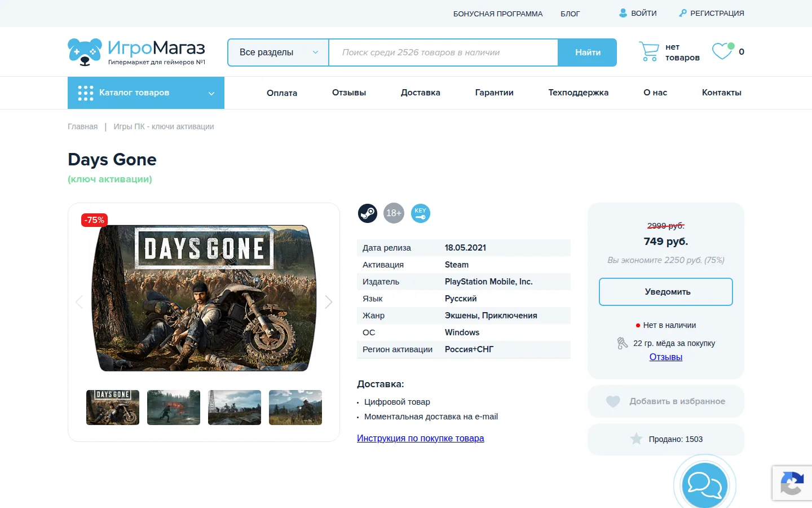Open the Контакты navigation item
Screen dimensions: 812x508
click(722, 93)
